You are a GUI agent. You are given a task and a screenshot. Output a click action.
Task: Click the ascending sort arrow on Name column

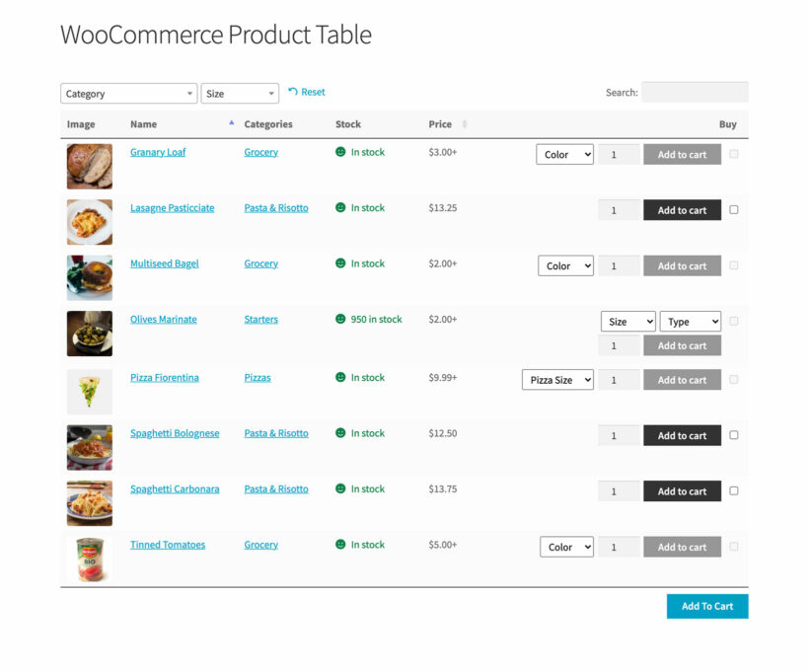coord(230,124)
